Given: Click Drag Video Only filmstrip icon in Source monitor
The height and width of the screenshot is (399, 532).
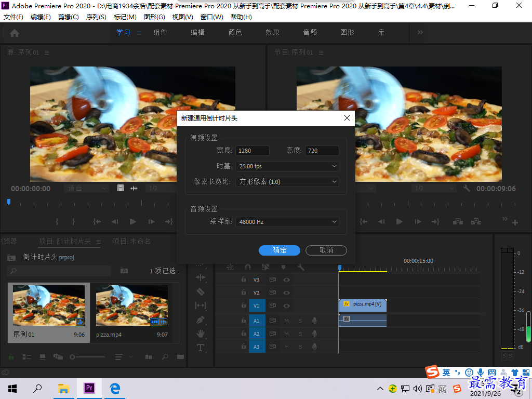Looking at the screenshot, I should (121, 188).
